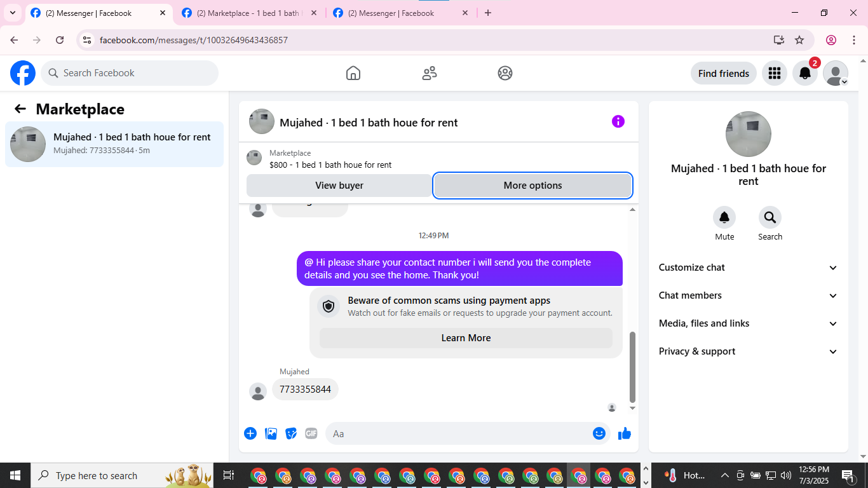Click the 7733355844 message bubble
Viewport: 868px width, 488px height.
(x=305, y=390)
